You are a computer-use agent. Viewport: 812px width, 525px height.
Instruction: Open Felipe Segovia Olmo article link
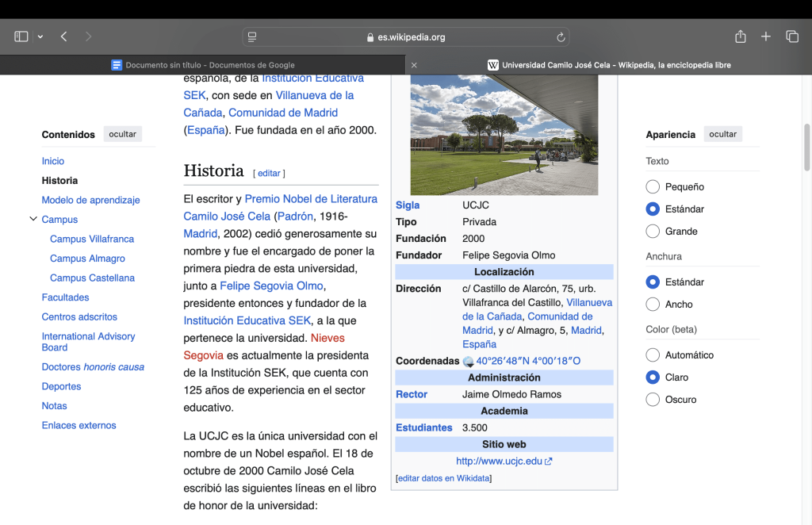[271, 285]
